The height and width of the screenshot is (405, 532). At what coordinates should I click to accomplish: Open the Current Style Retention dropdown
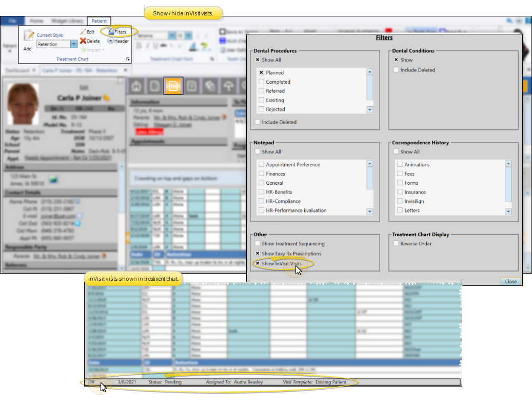coord(73,45)
